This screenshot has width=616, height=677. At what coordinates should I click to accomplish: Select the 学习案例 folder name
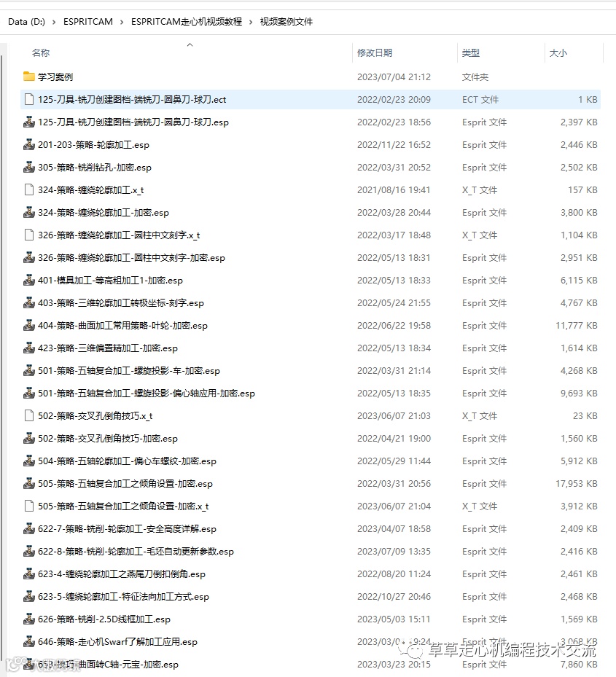55,77
